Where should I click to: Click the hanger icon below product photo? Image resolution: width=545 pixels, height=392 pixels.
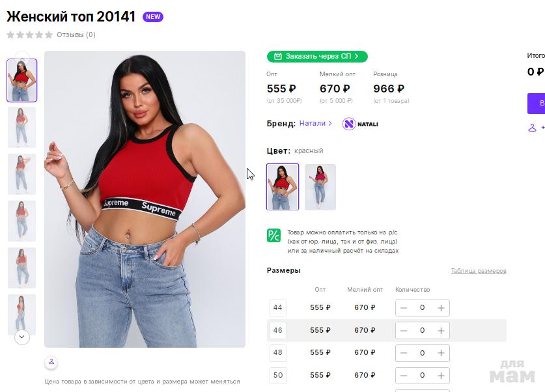coord(51,362)
